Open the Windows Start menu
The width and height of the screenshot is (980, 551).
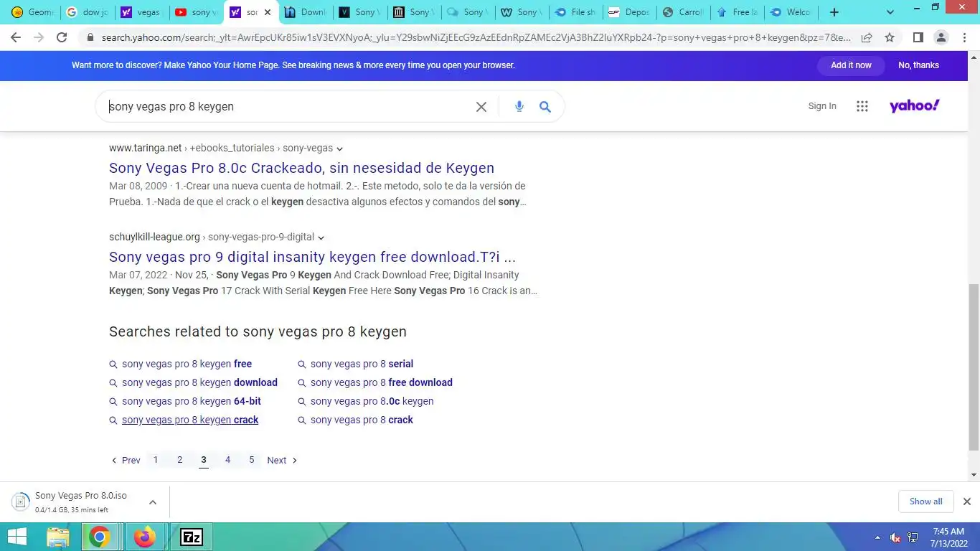click(17, 537)
